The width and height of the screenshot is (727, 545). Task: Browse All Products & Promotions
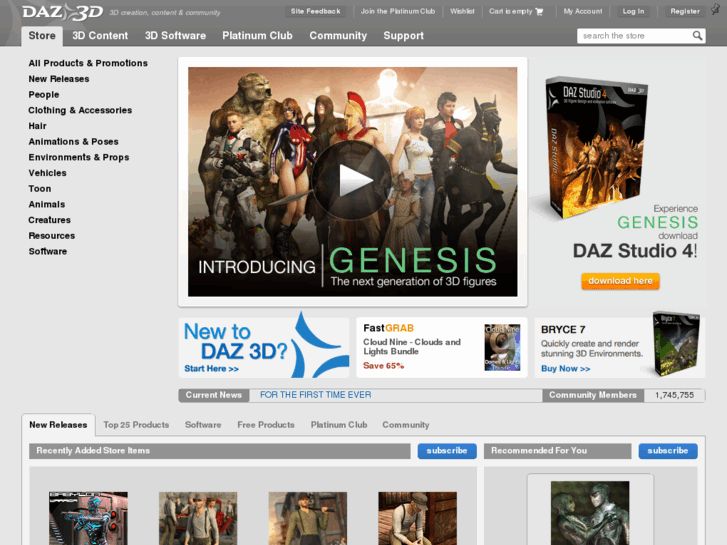pyautogui.click(x=88, y=63)
